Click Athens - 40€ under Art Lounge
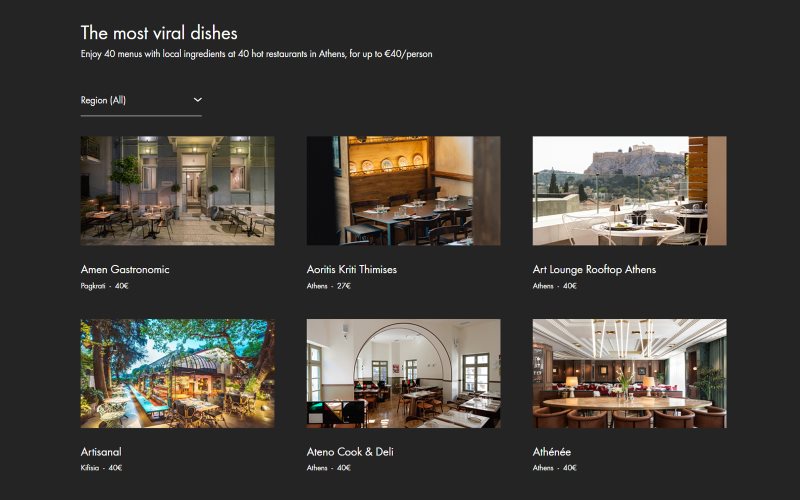Image resolution: width=800 pixels, height=500 pixels. 555,286
